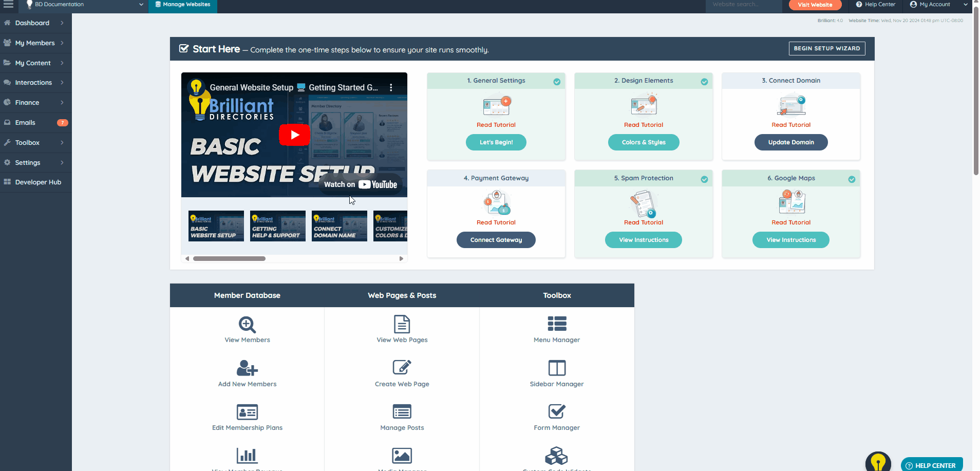Image resolution: width=980 pixels, height=471 pixels.
Task: Click the Form Manager checkmark icon
Action: coord(557,411)
